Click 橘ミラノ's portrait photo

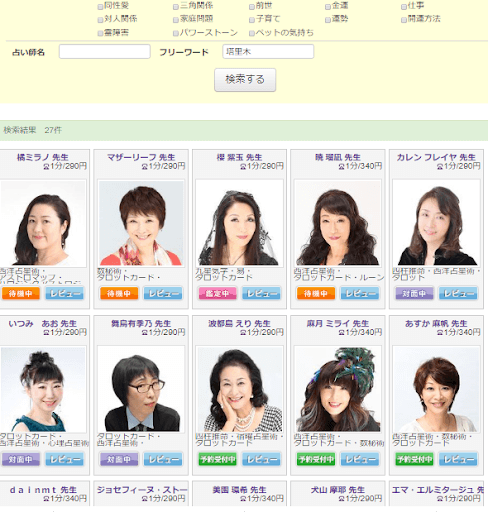[43, 223]
